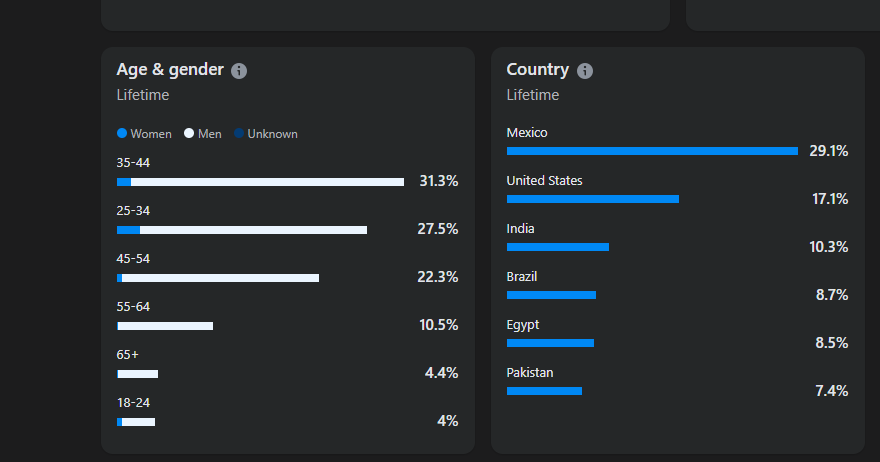Click the 25-34 age group bar

[242, 230]
